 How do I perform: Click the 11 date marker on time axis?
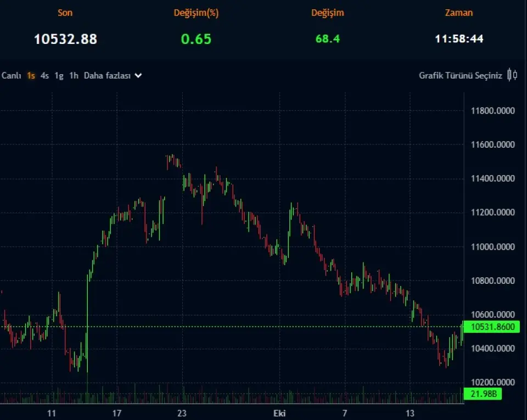[x=52, y=413]
